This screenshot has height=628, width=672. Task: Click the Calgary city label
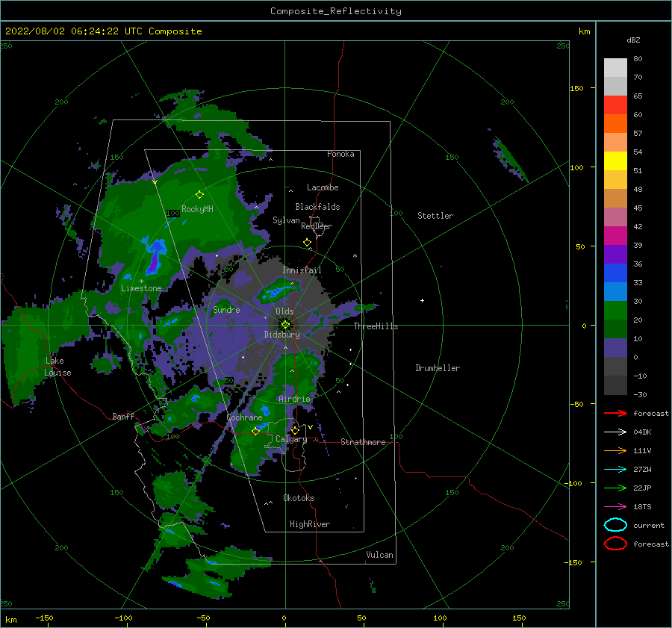(291, 439)
